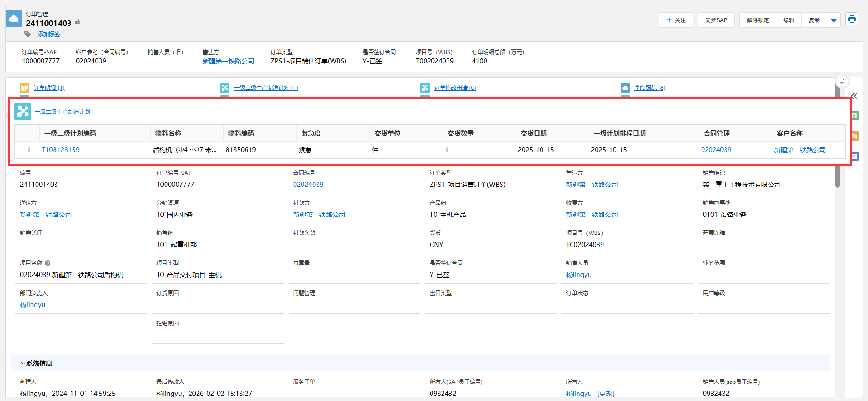Click the blue cloud 订单管理 icon
Image resolution: width=868 pixels, height=401 pixels.
[x=14, y=19]
